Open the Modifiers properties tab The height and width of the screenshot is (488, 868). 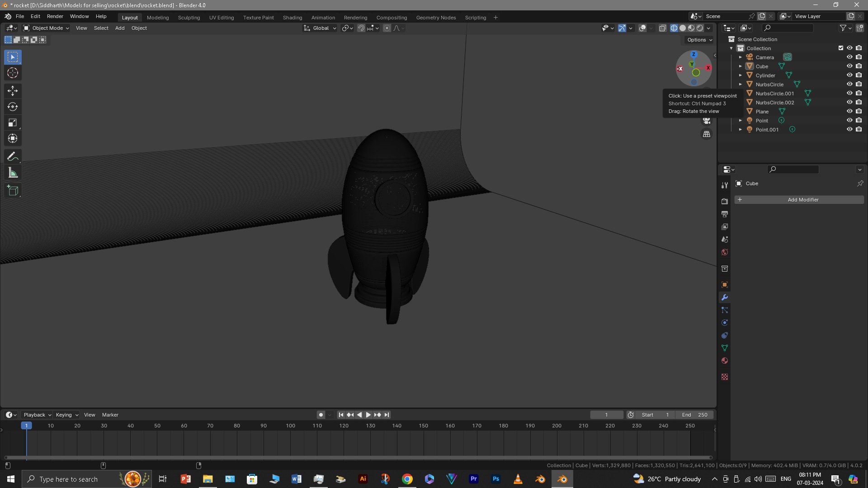point(725,297)
